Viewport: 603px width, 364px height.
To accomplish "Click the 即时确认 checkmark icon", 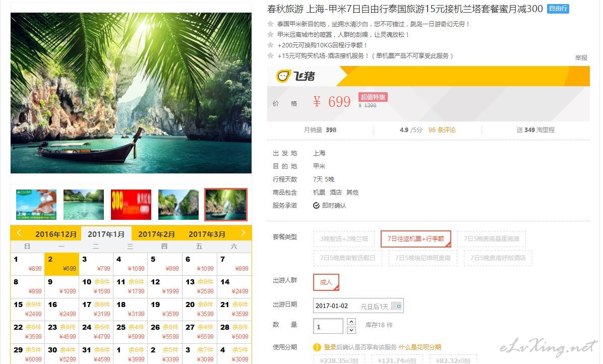I will (316, 206).
